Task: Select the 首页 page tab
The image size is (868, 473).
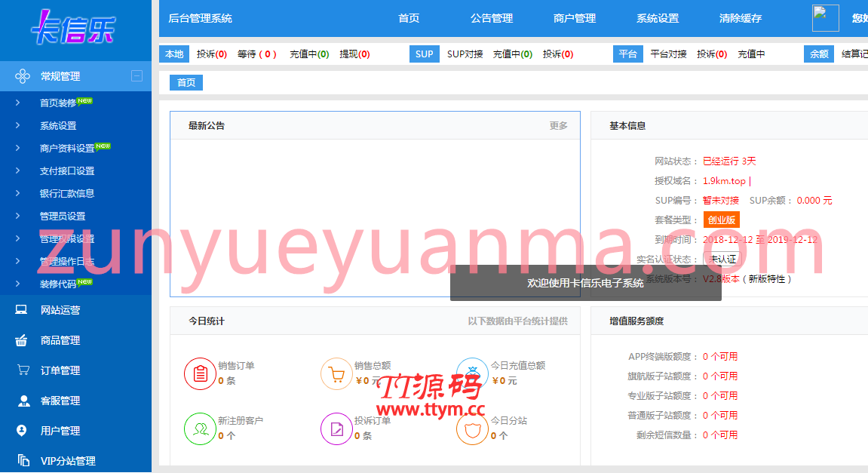Action: tap(186, 82)
